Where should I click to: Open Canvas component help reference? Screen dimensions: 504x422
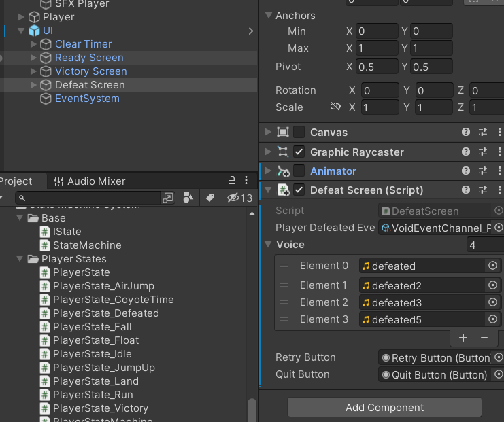466,132
